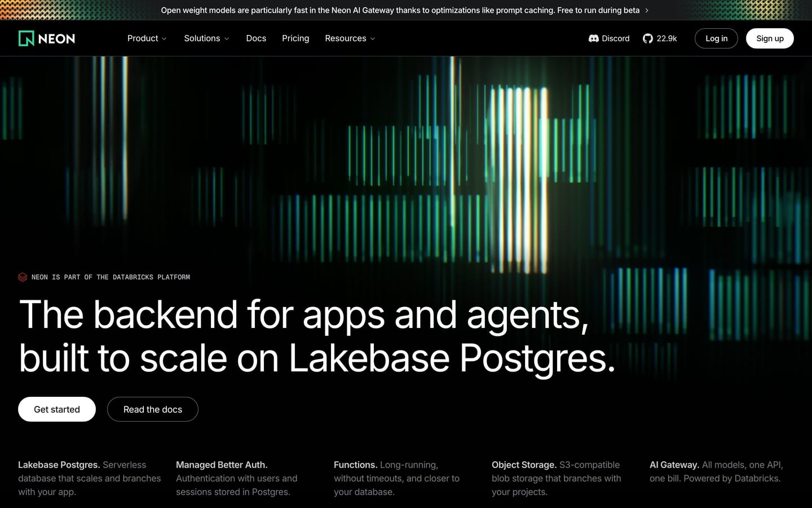This screenshot has width=812, height=508.
Task: Click the arrow in the announcement banner
Action: pos(647,10)
